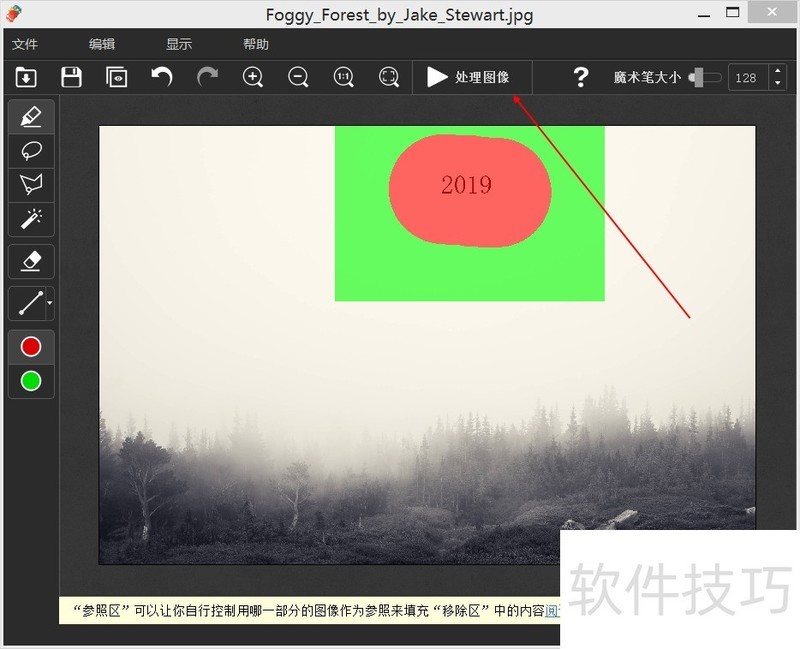Set zoom to actual size 1:1
Image resolution: width=800 pixels, height=649 pixels.
343,77
